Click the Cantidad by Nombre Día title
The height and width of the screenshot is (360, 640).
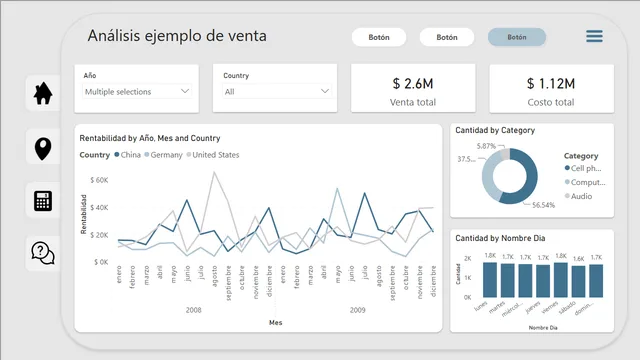[x=500, y=238]
